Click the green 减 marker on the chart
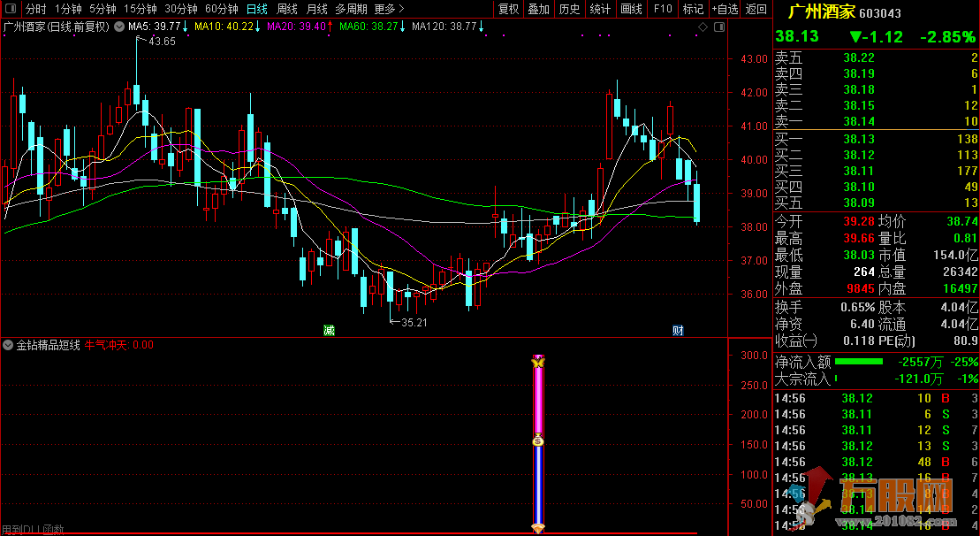 329,331
